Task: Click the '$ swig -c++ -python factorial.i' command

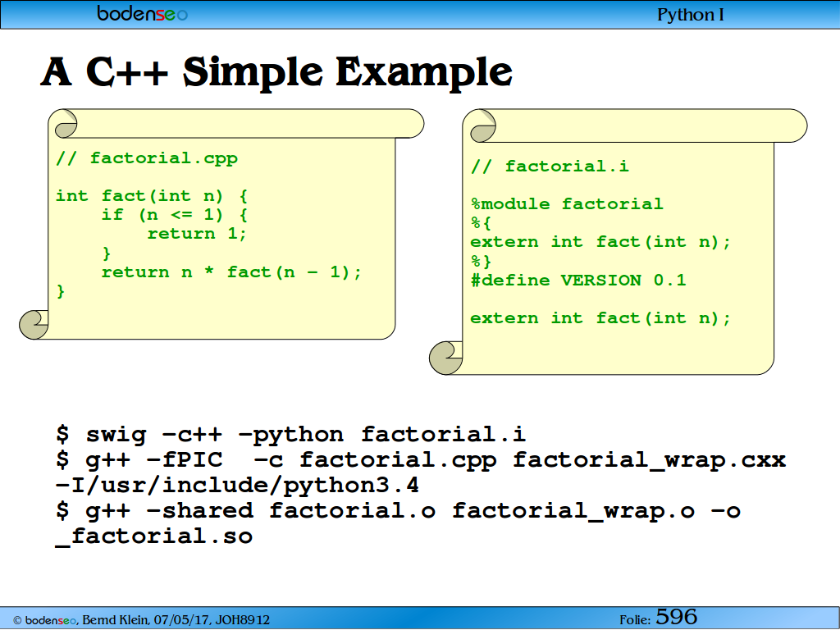Action: 290,435
